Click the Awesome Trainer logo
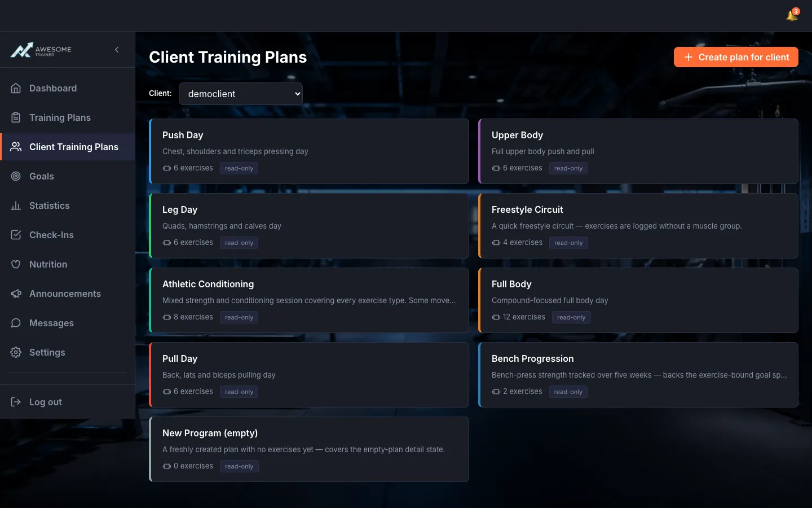Image resolution: width=812 pixels, height=508 pixels. [41, 50]
